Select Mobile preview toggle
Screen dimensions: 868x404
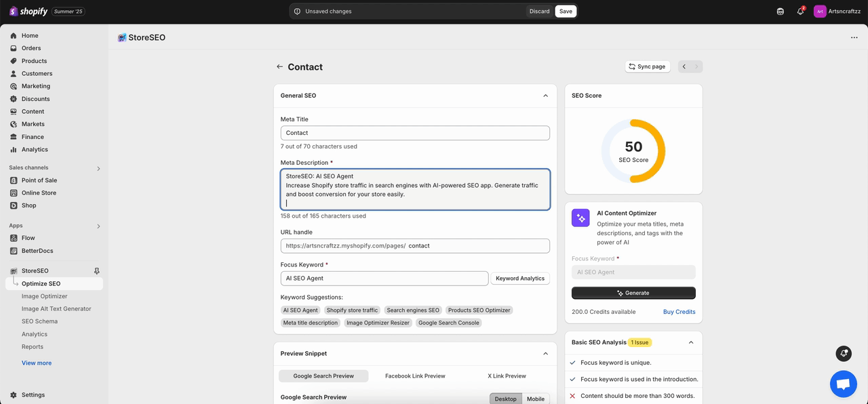click(536, 399)
